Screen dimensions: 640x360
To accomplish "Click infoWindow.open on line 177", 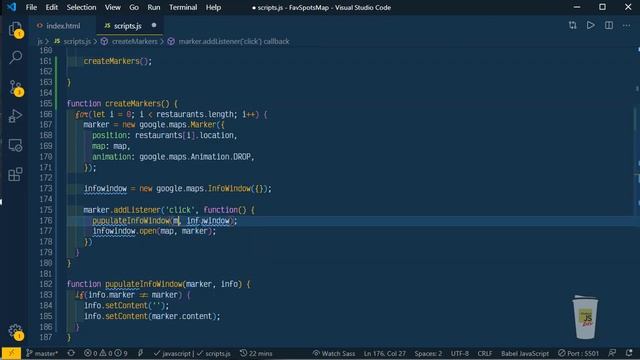I will pyautogui.click(x=124, y=231).
